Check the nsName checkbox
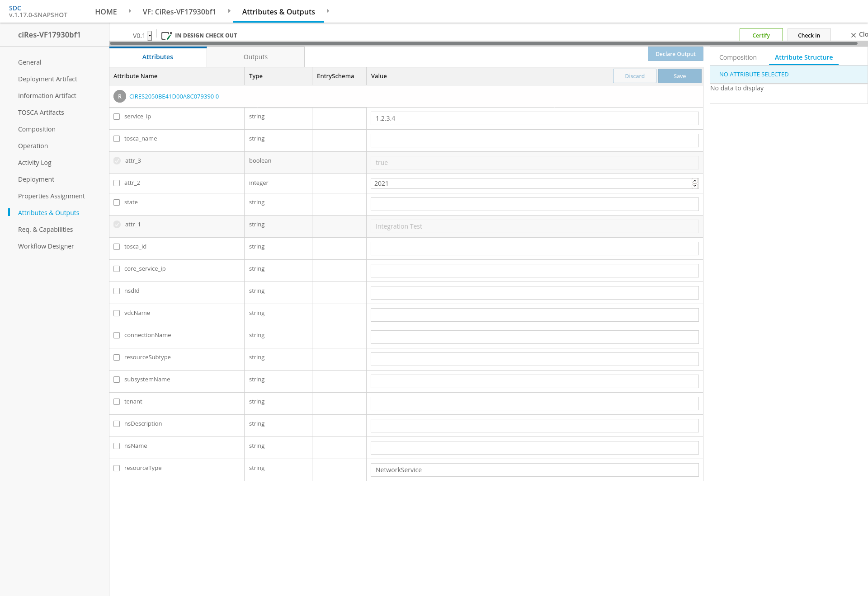 click(117, 446)
